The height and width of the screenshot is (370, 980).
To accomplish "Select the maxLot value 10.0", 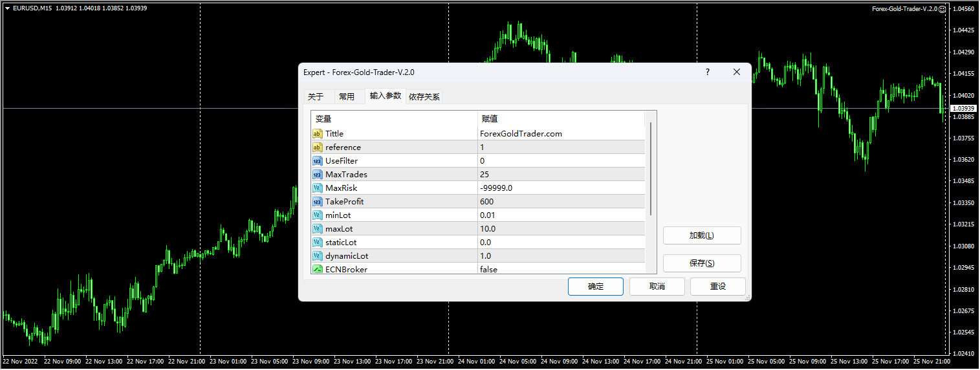I will tap(561, 229).
